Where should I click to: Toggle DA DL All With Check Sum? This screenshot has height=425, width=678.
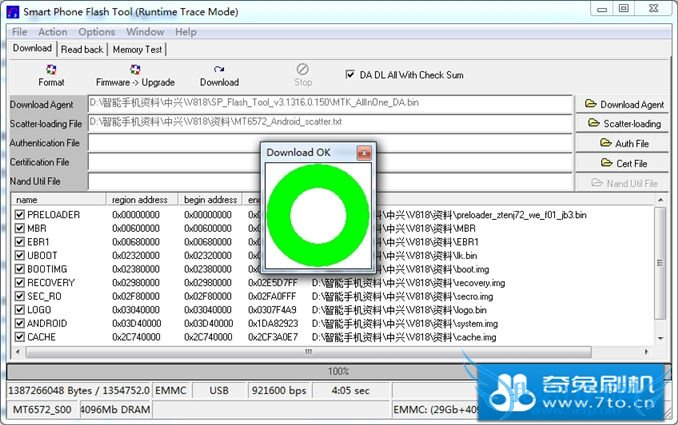[350, 74]
